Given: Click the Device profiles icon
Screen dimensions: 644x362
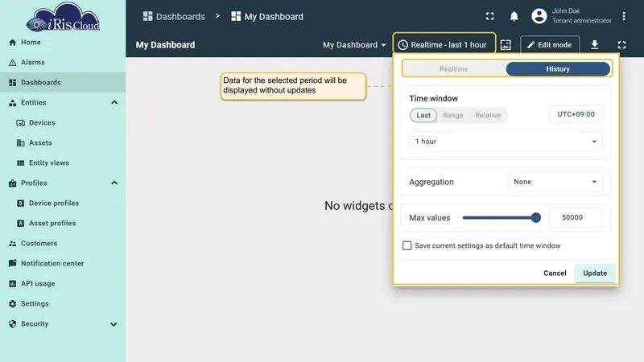Looking at the screenshot, I should 21,204.
